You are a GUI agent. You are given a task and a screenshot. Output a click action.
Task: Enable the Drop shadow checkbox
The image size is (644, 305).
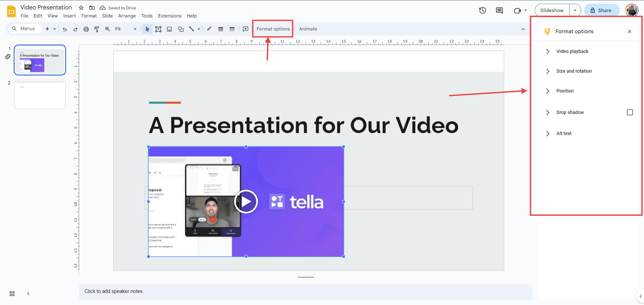pos(630,112)
